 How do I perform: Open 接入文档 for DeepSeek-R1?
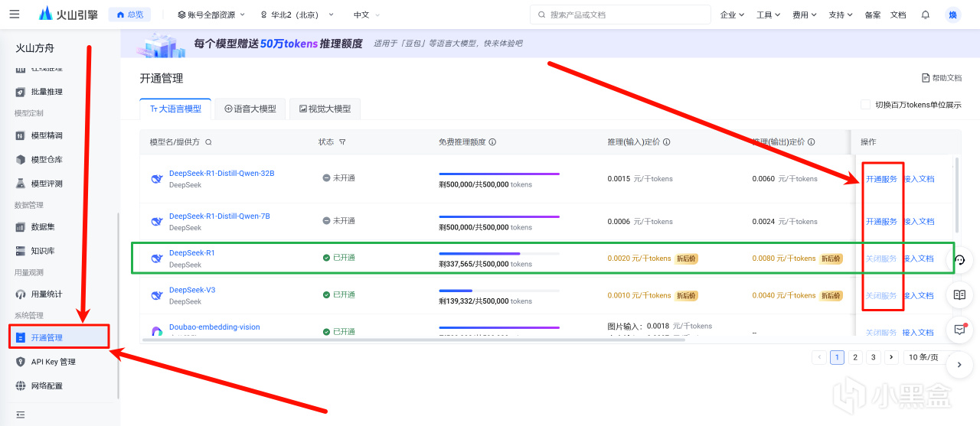tap(919, 259)
